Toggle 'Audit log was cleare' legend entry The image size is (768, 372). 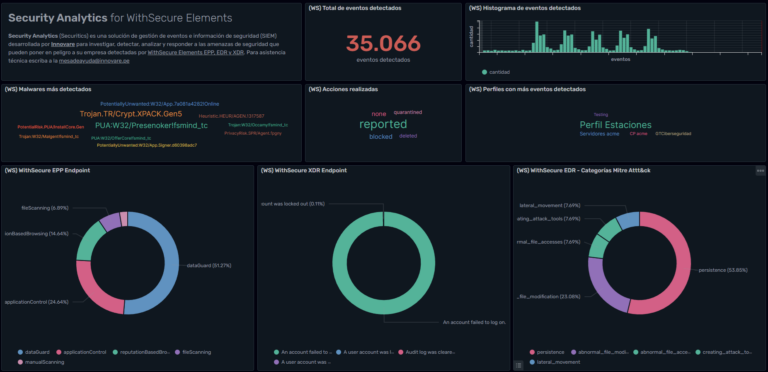pyautogui.click(x=427, y=351)
